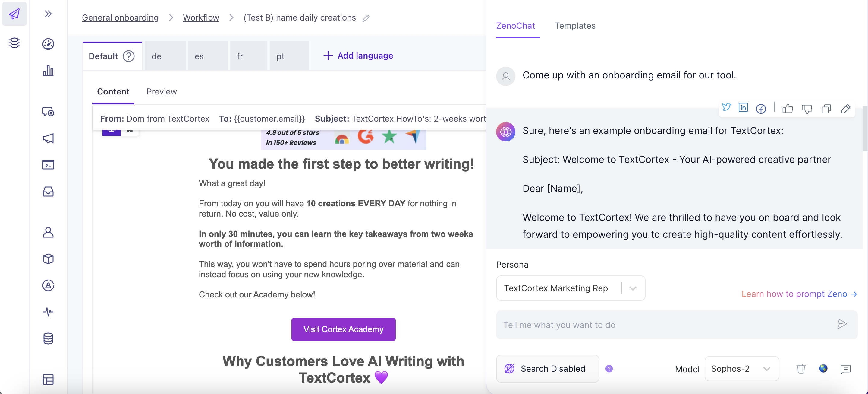Send the chat message with arrow icon
This screenshot has width=868, height=394.
(842, 324)
